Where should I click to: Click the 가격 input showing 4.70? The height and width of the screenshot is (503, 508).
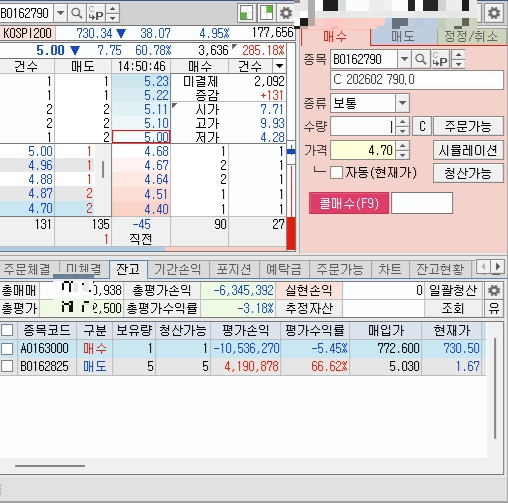363,150
